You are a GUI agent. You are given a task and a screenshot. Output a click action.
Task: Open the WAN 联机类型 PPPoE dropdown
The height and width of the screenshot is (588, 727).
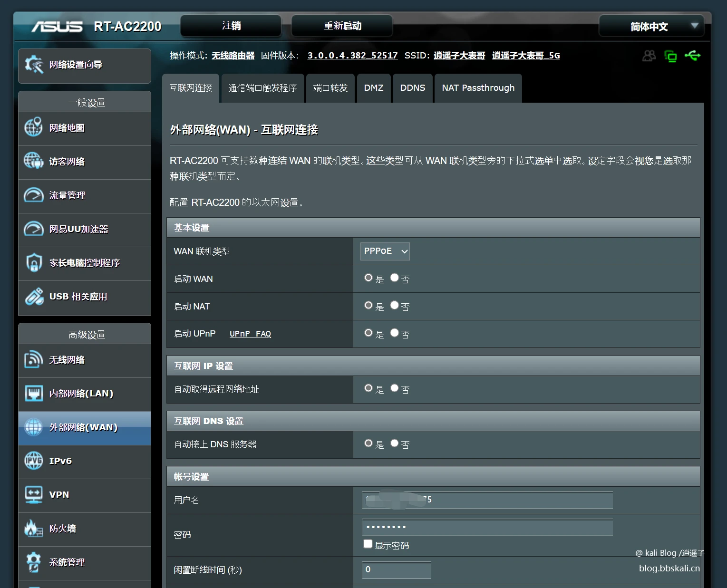(385, 251)
